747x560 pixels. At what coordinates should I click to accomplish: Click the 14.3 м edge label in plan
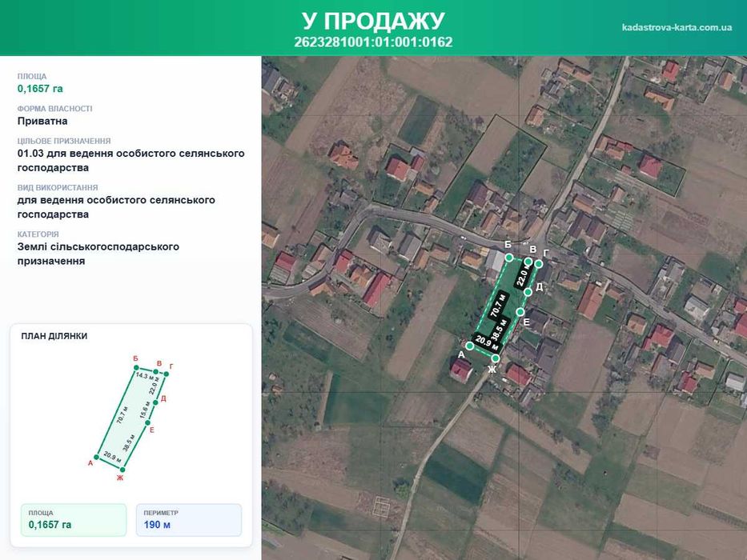pyautogui.click(x=144, y=376)
